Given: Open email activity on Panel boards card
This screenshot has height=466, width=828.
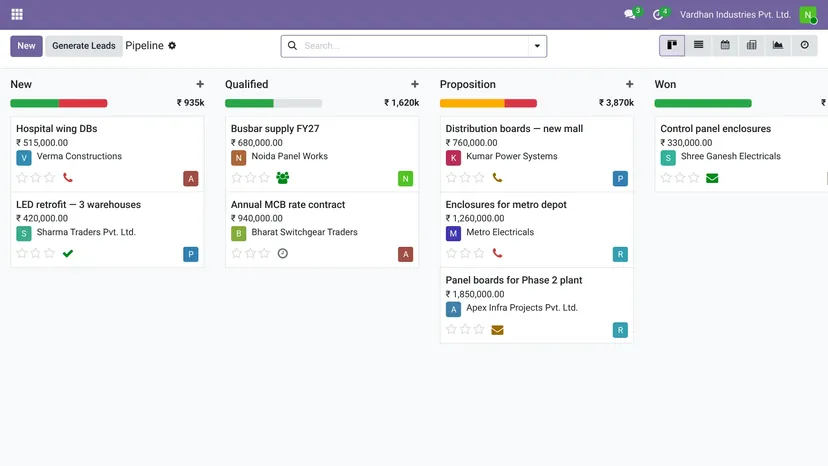Looking at the screenshot, I should 497,330.
